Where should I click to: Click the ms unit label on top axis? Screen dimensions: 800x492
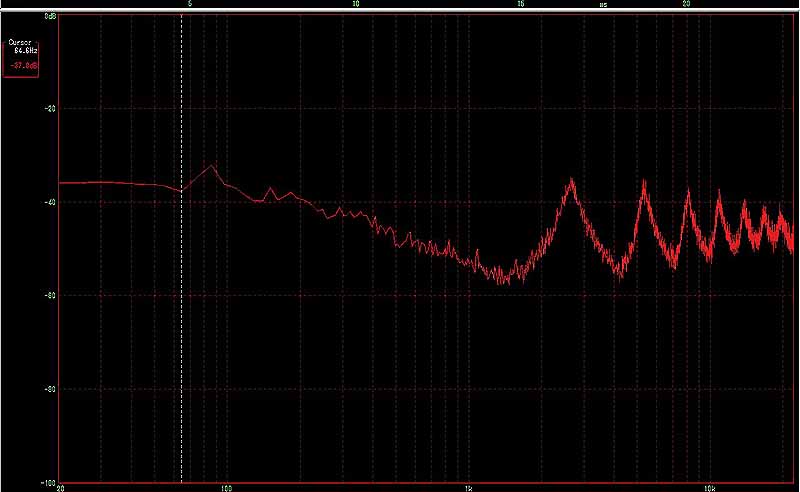(603, 5)
